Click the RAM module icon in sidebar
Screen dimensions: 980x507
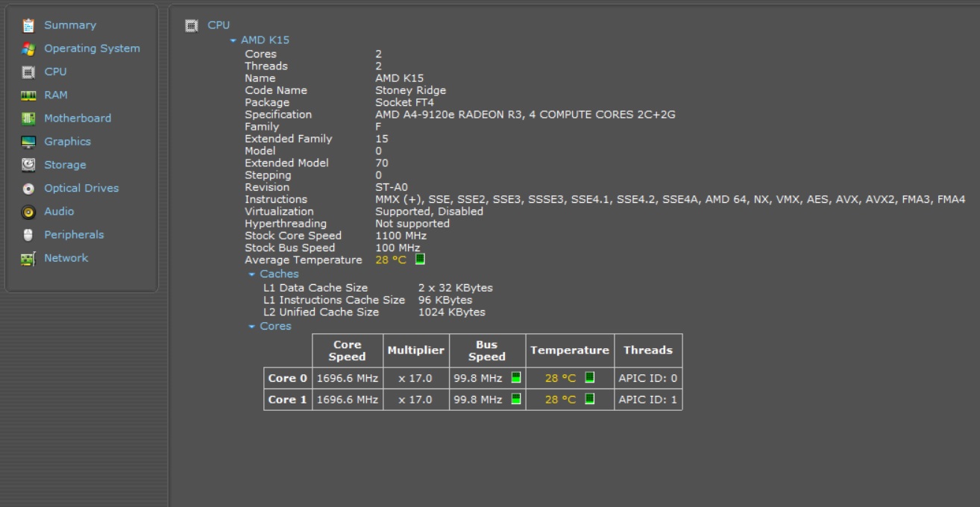(28, 95)
